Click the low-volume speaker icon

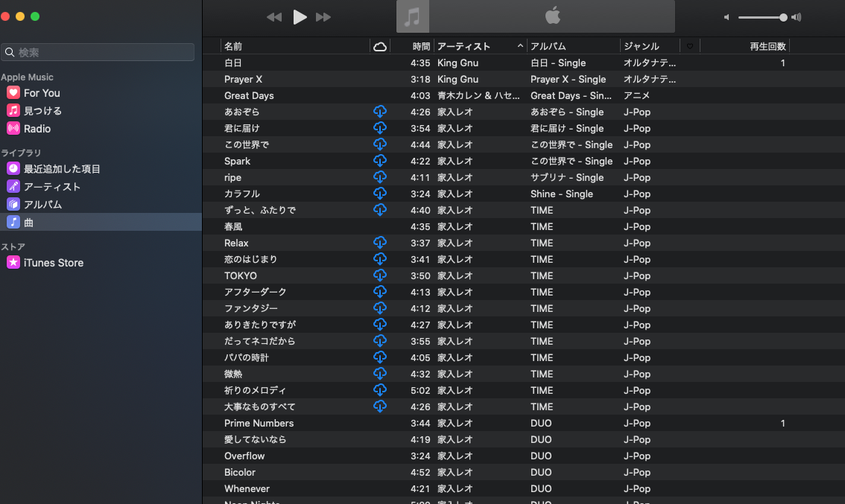pyautogui.click(x=727, y=17)
